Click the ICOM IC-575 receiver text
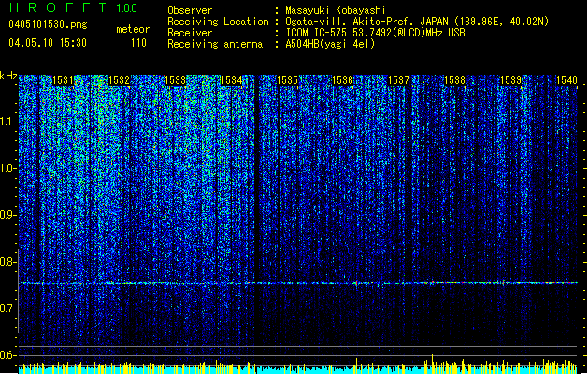This screenshot has width=588, height=374. [375, 33]
